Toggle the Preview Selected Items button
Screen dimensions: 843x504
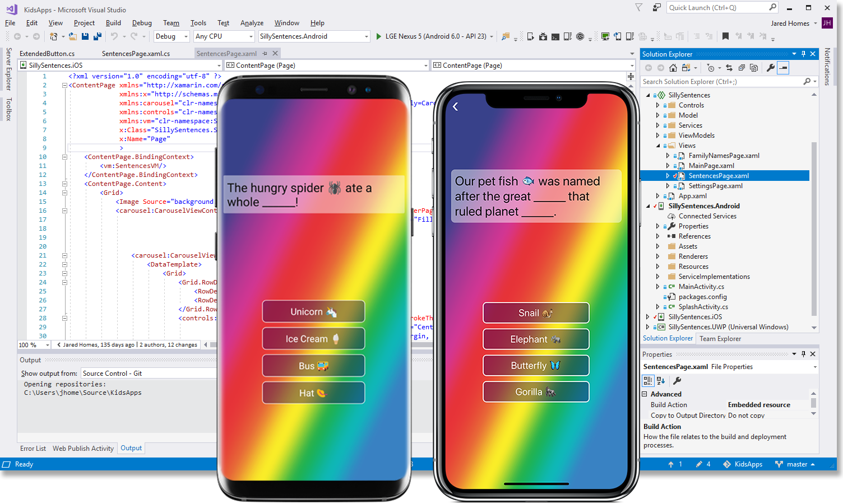[784, 68]
